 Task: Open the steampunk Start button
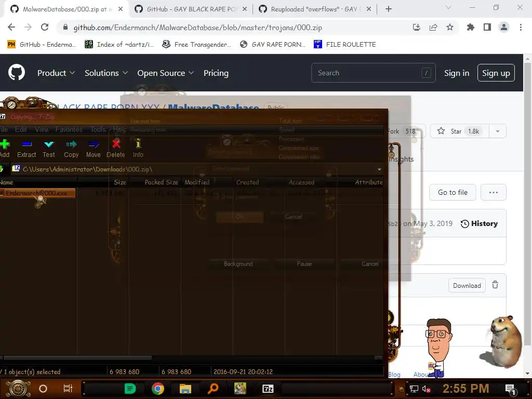(x=18, y=389)
